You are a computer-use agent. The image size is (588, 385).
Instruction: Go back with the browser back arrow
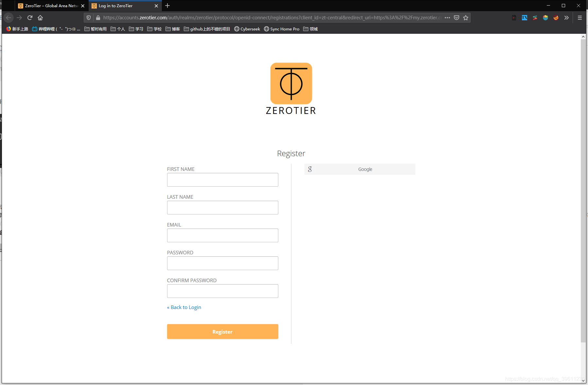[9, 18]
